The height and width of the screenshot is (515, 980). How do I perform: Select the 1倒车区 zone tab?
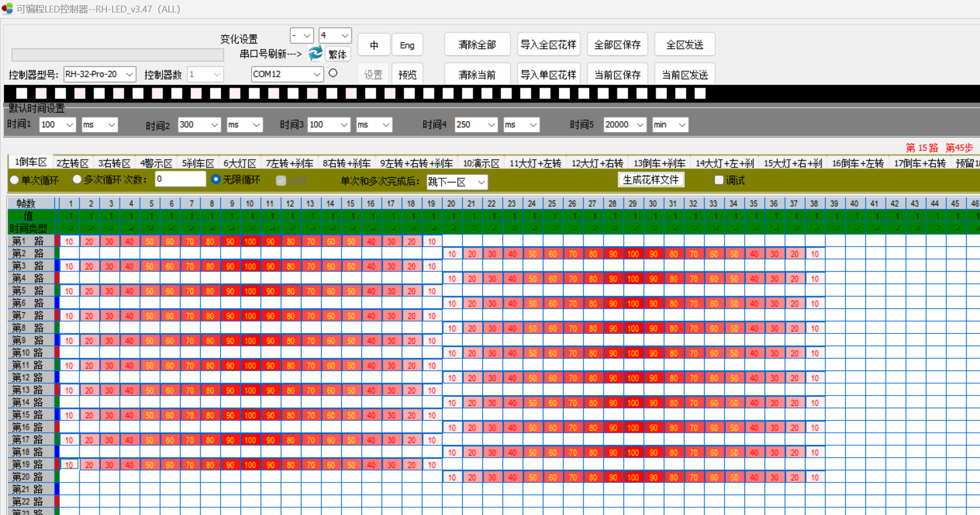(x=29, y=162)
